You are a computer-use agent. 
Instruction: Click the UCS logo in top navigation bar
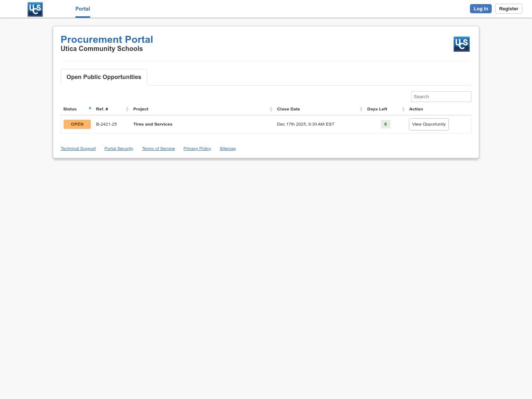pyautogui.click(x=35, y=9)
